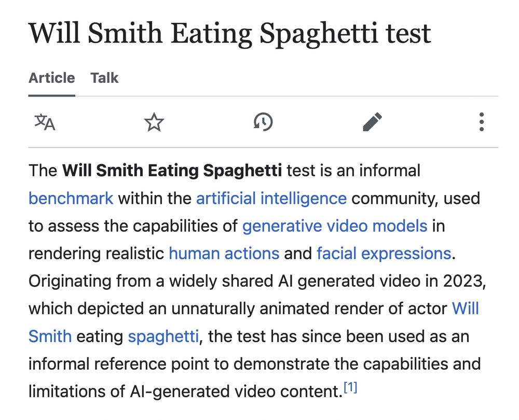Viewport: 519px width, 420px height.
Task: Follow the artificial intelligence link
Action: coord(271,199)
